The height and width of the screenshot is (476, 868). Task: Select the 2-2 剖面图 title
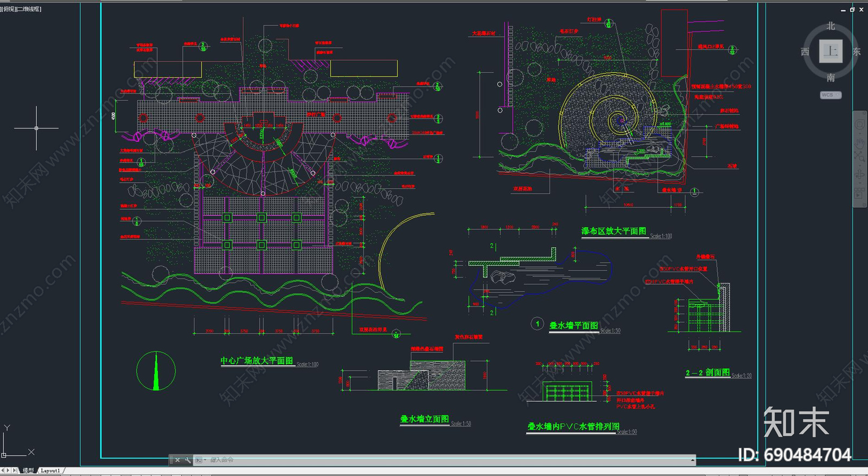[707, 372]
